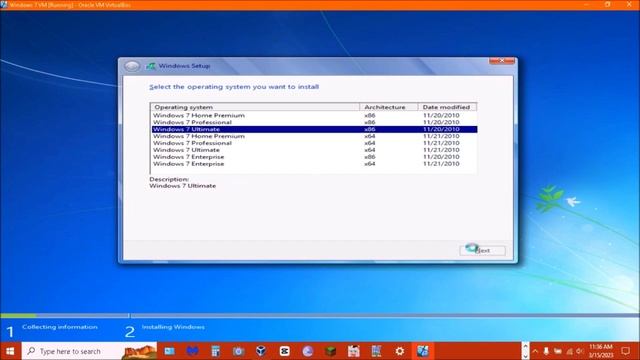Restore down the VirtualBox window
The height and width of the screenshot is (360, 640).
607,4
